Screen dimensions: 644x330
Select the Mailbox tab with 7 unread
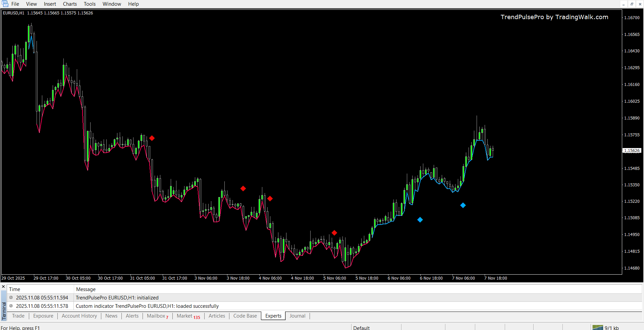pyautogui.click(x=157, y=316)
